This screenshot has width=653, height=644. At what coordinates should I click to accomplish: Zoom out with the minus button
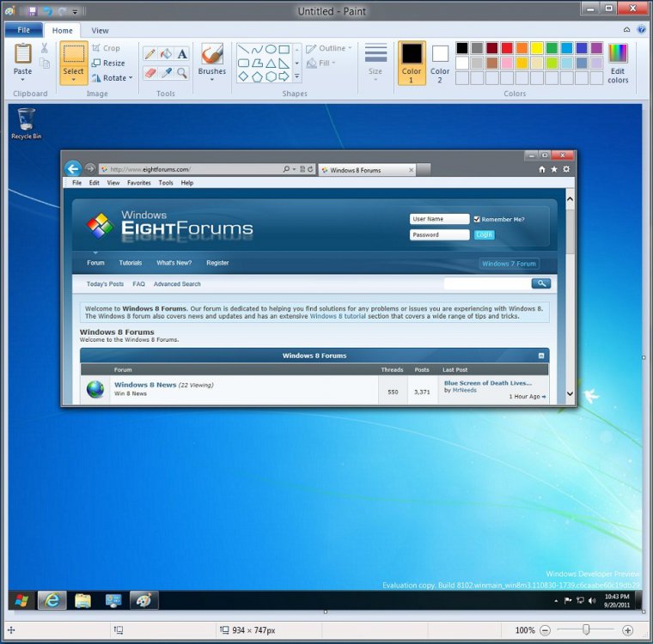pyautogui.click(x=545, y=630)
